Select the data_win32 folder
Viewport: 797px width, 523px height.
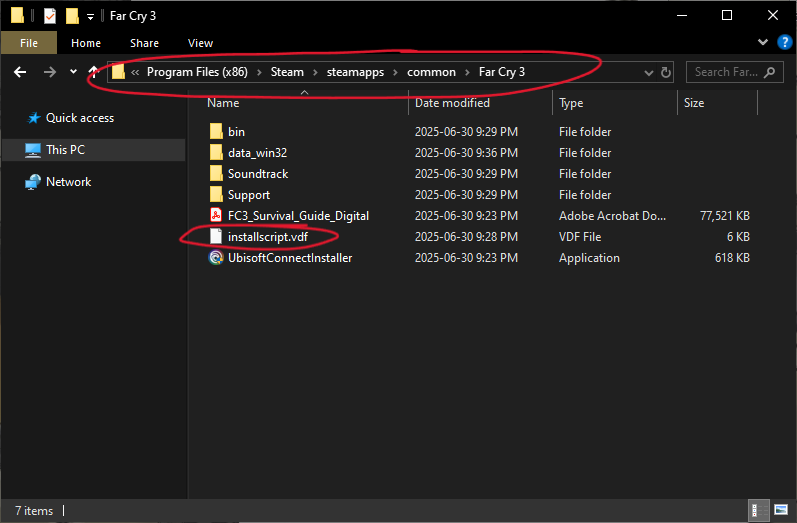[x=257, y=152]
